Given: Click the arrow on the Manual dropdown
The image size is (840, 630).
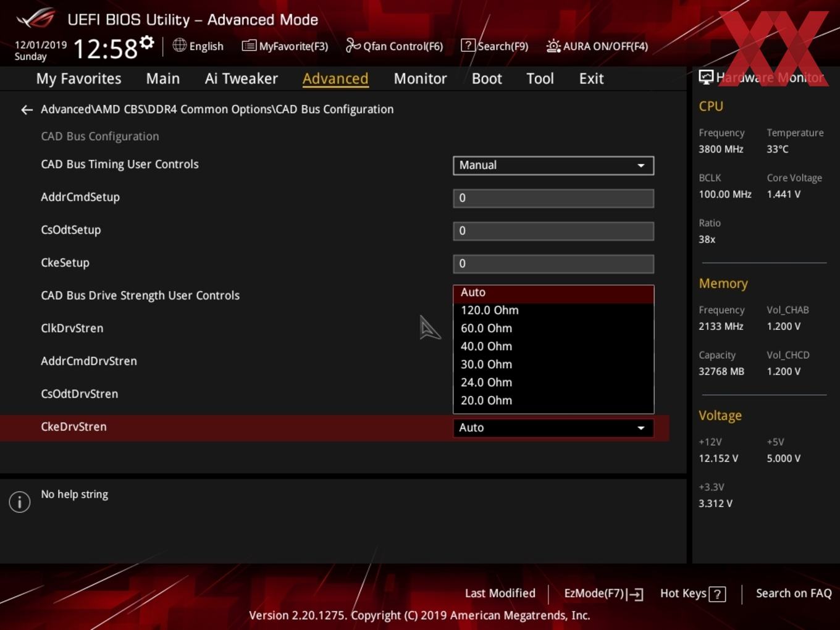Looking at the screenshot, I should coord(641,166).
